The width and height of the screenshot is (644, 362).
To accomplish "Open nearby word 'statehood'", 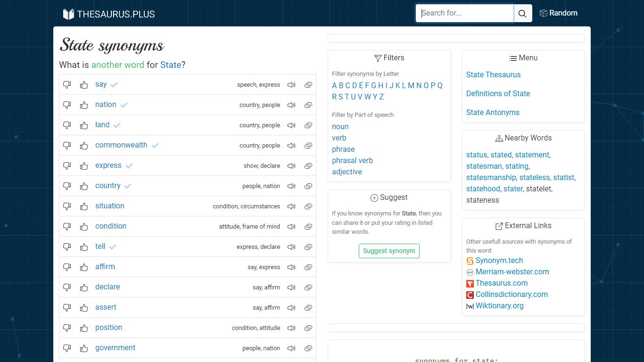I will tap(483, 189).
